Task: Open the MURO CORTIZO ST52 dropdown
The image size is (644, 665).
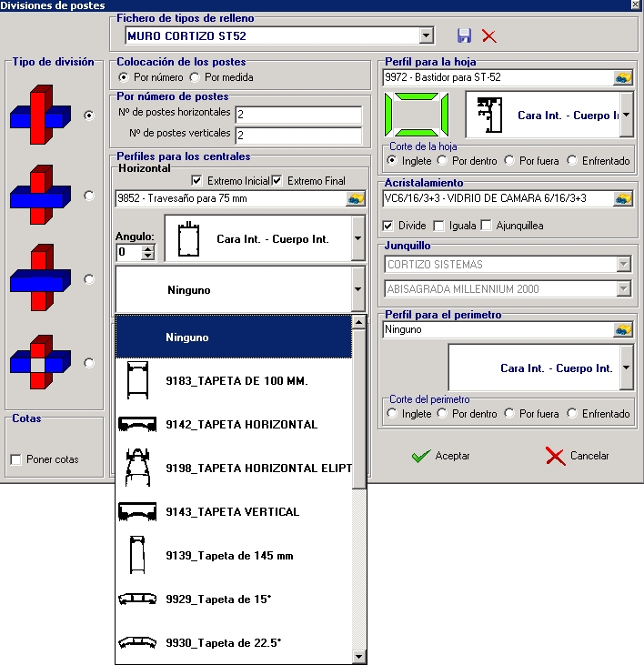Action: (x=426, y=35)
